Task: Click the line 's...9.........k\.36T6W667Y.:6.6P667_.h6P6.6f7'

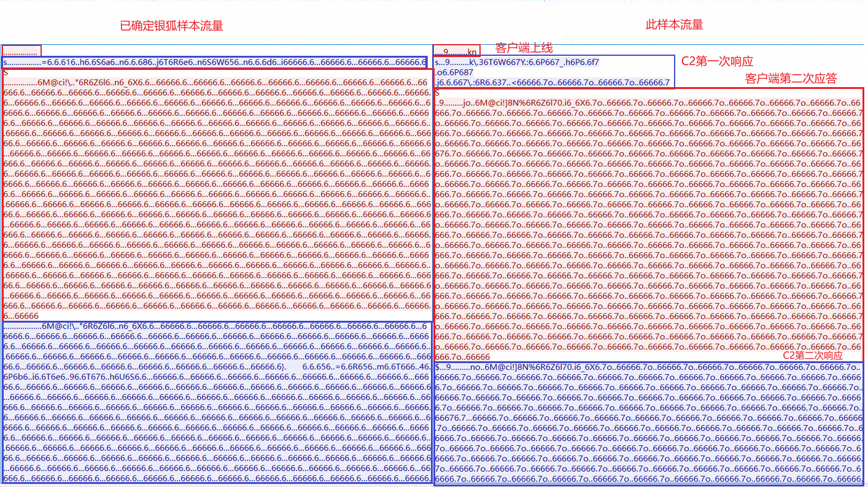Action: coord(516,63)
